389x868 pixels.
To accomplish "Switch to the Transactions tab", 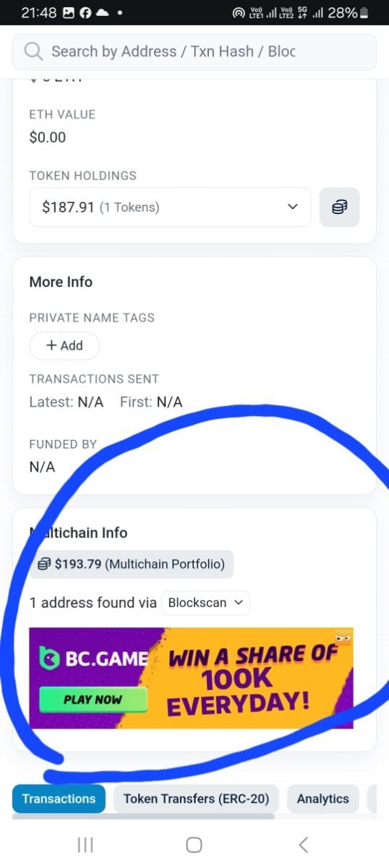I will (x=59, y=799).
